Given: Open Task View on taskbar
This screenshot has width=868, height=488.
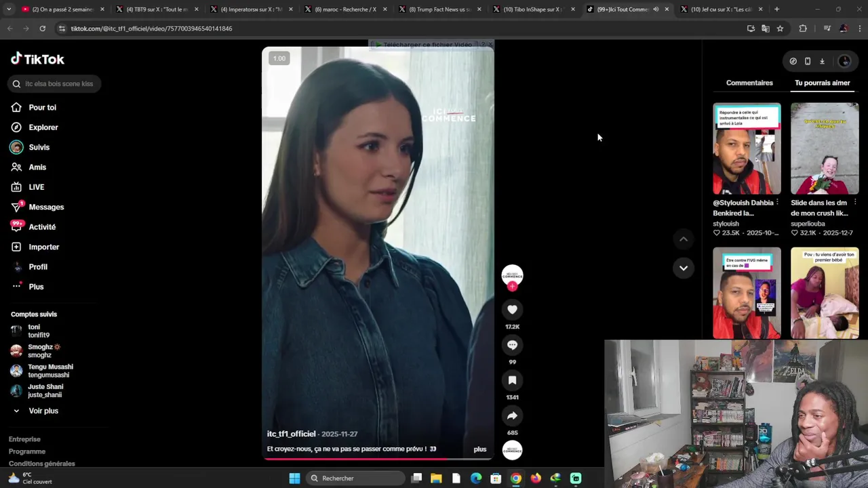Looking at the screenshot, I should (x=416, y=479).
